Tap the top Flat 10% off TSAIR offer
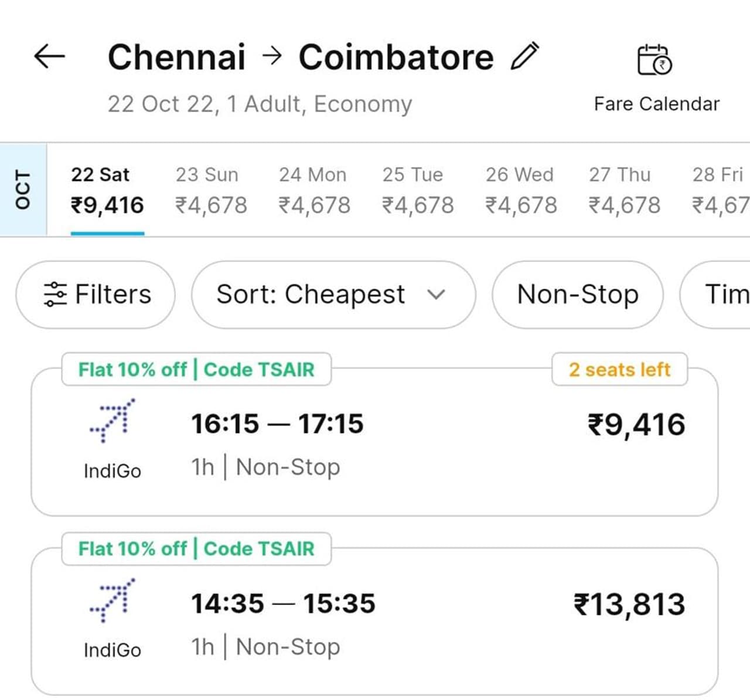Image resolution: width=750 pixels, height=700 pixels. coord(196,370)
